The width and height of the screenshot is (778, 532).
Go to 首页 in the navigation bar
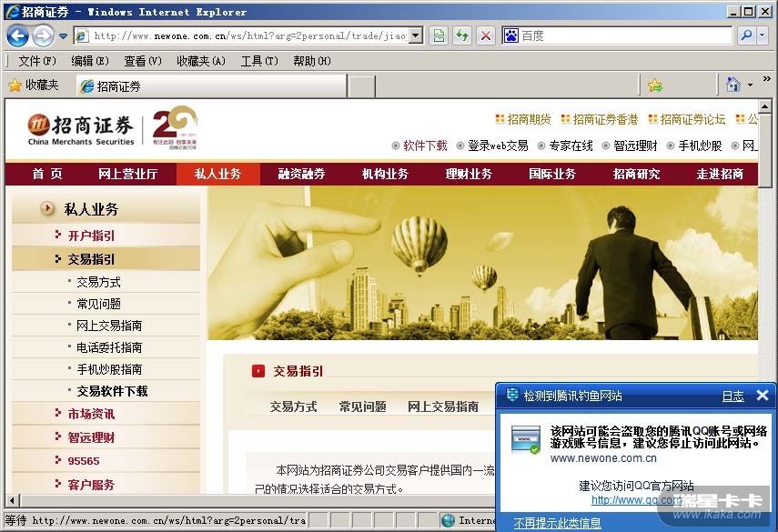47,174
